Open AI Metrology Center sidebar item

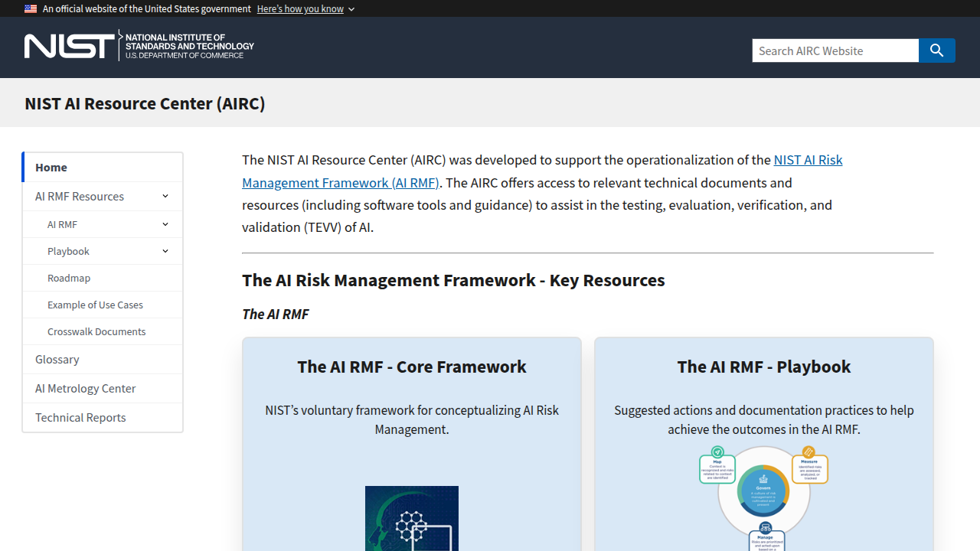(103, 388)
